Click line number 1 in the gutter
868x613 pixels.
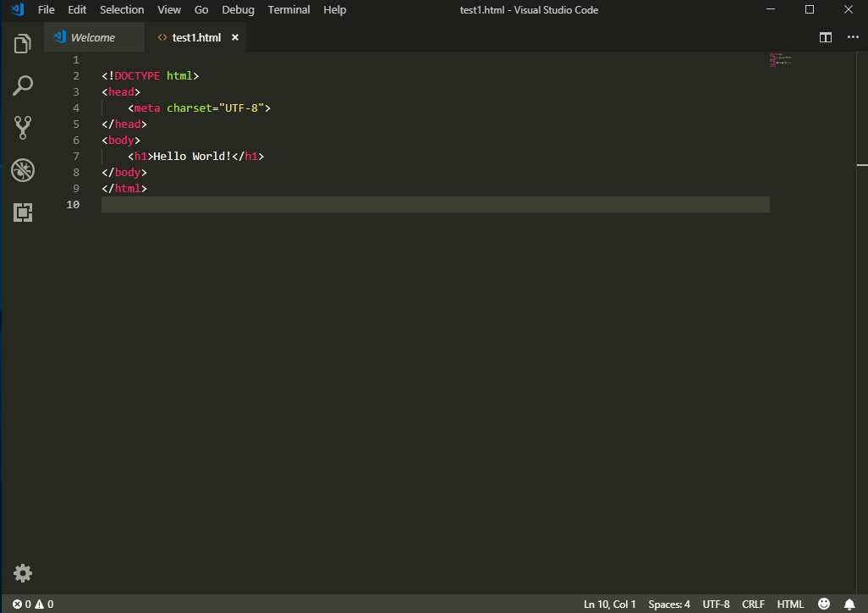[76, 60]
